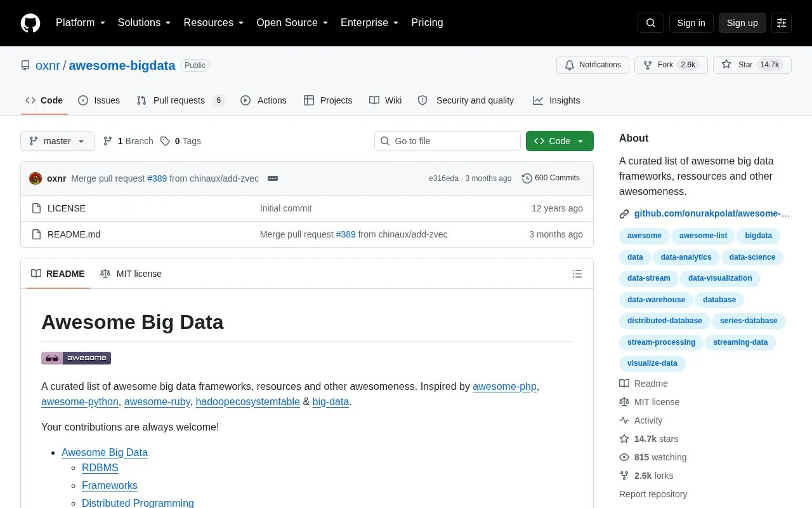Switch to the Issues tab

tap(99, 100)
